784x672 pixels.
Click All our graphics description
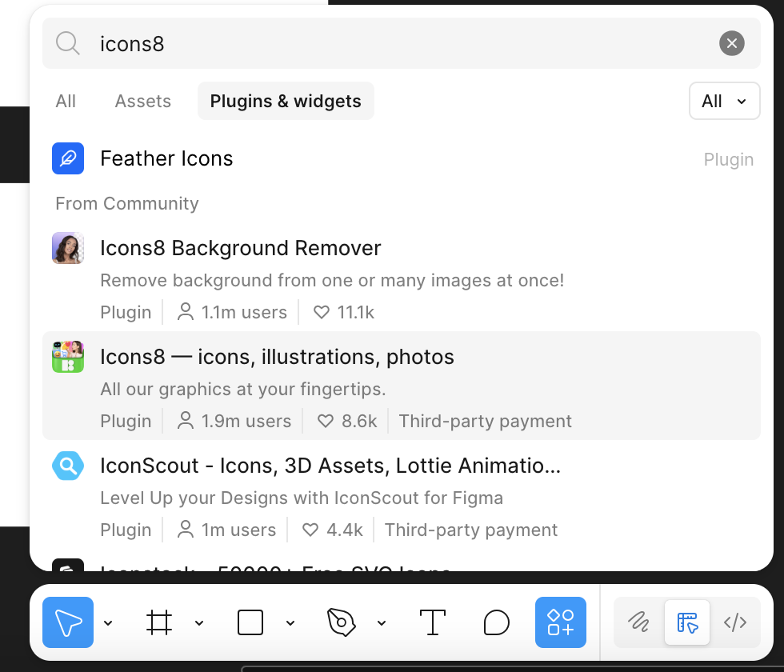[243, 389]
